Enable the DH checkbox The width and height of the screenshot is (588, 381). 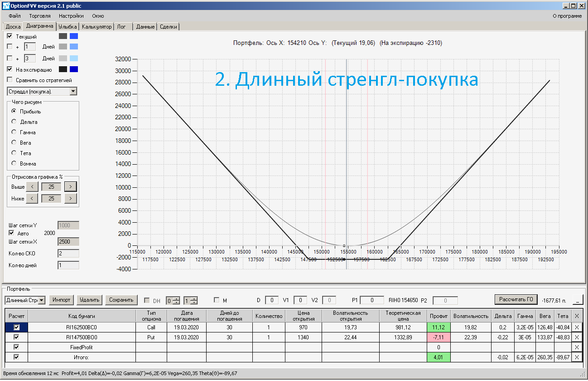(147, 300)
